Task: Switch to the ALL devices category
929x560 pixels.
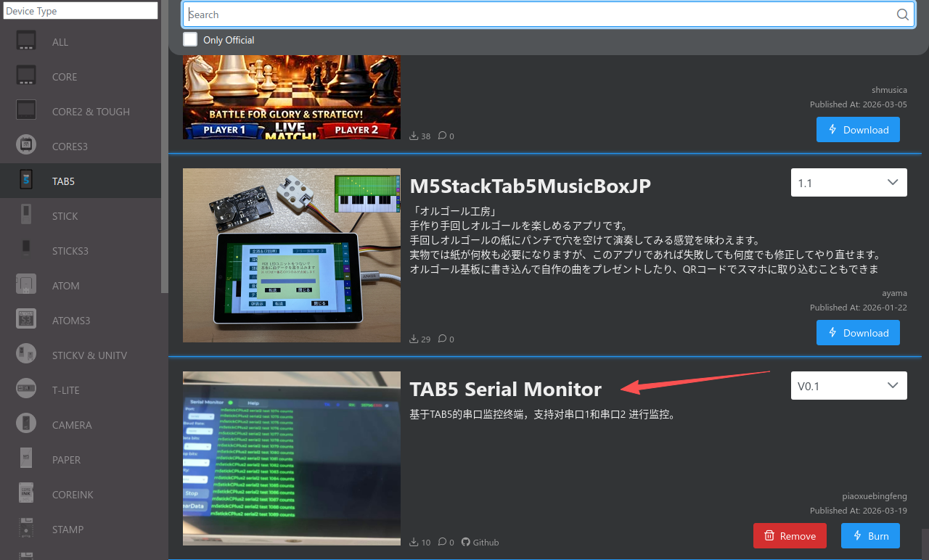Action: (26, 41)
